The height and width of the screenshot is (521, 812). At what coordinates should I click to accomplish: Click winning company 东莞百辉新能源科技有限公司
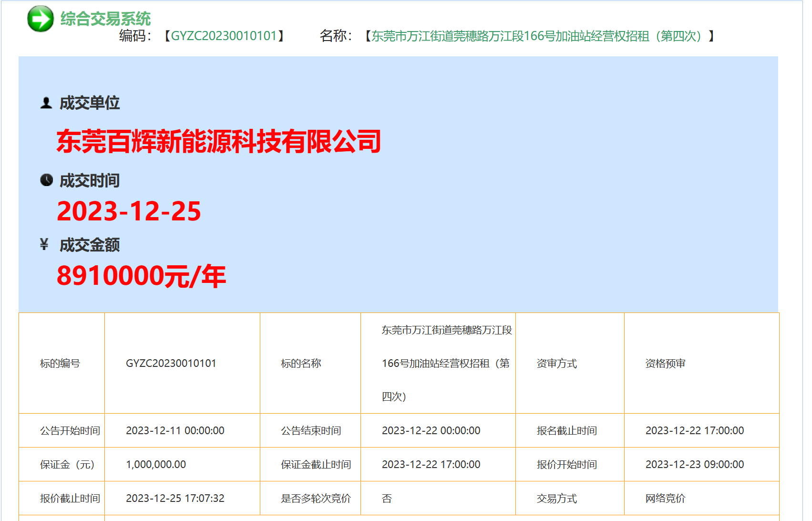pos(219,141)
